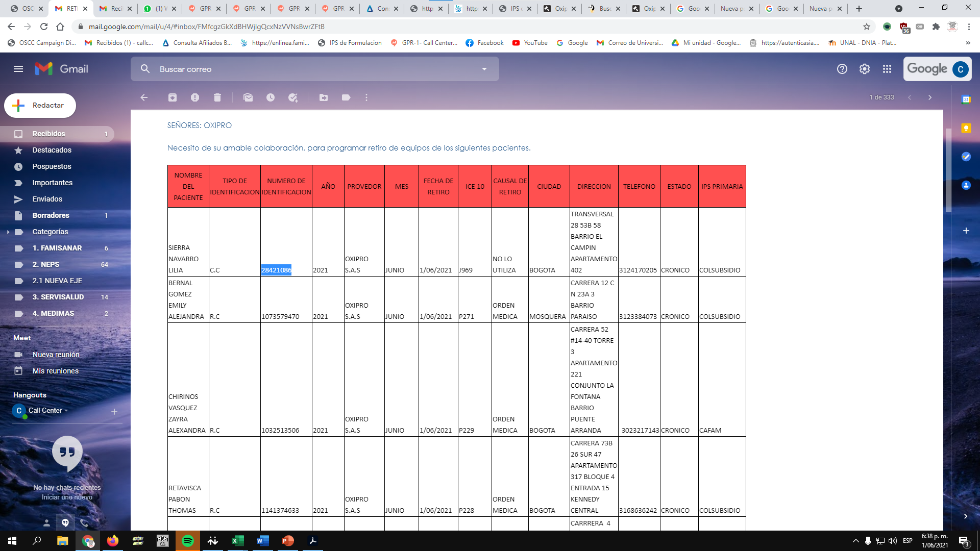Screen dimensions: 980x551
Task: Open 1. FAMISANAR label
Action: 57,248
